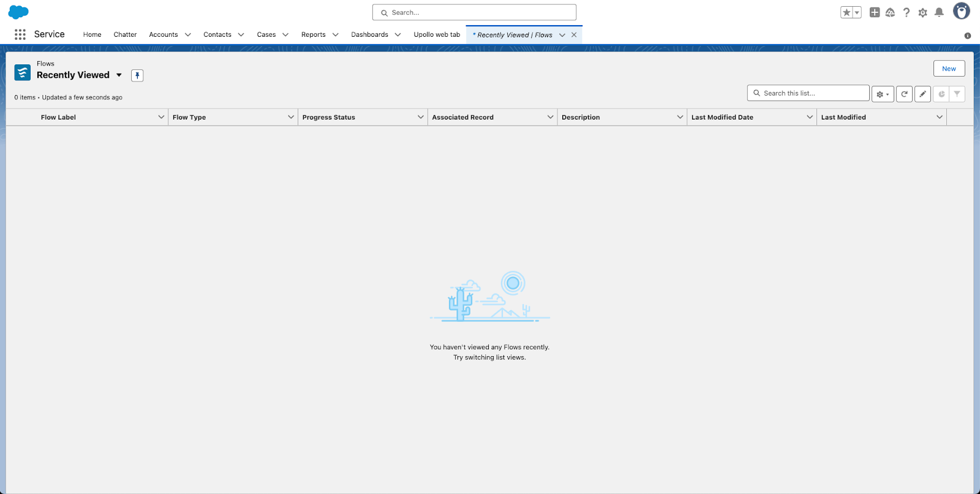Image resolution: width=980 pixels, height=494 pixels.
Task: Click the Salesforce cloud logo
Action: (x=18, y=12)
